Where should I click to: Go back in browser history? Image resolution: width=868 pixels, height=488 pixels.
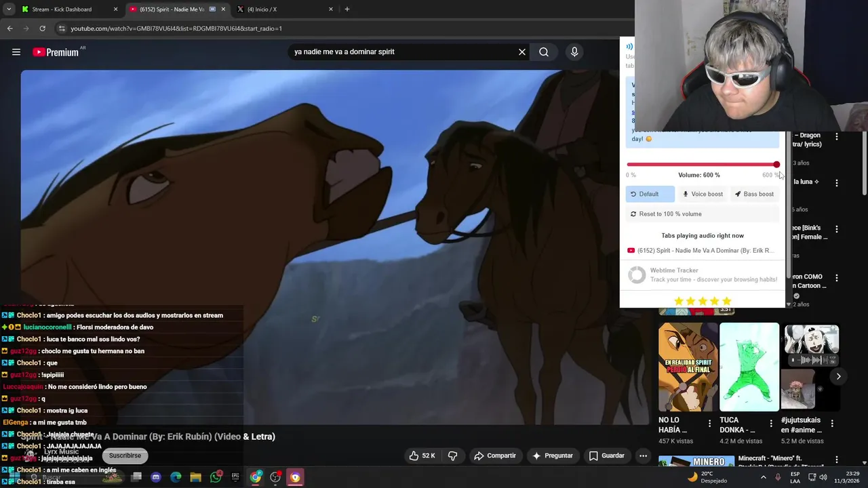coord(9,28)
